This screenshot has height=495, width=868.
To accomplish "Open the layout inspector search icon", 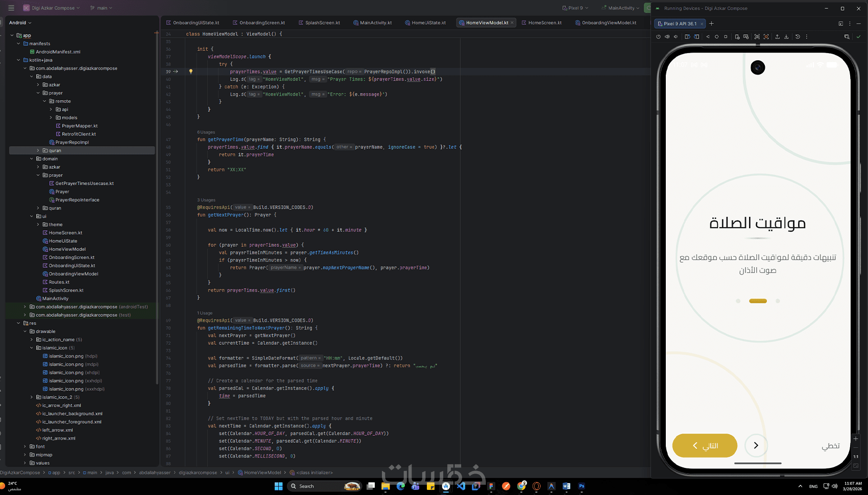I will (x=847, y=37).
